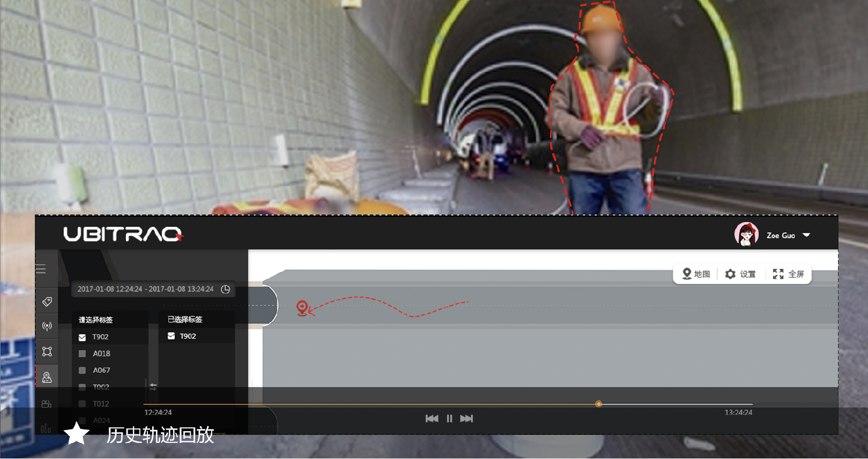Image resolution: width=868 pixels, height=459 pixels.
Task: Uncheck T902 in the tag selection list
Action: click(83, 337)
